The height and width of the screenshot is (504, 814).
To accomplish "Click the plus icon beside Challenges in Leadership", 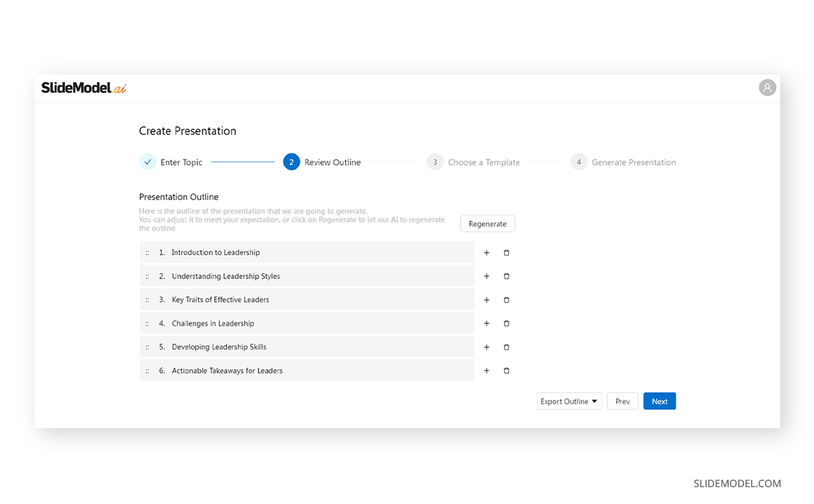I will [x=486, y=323].
